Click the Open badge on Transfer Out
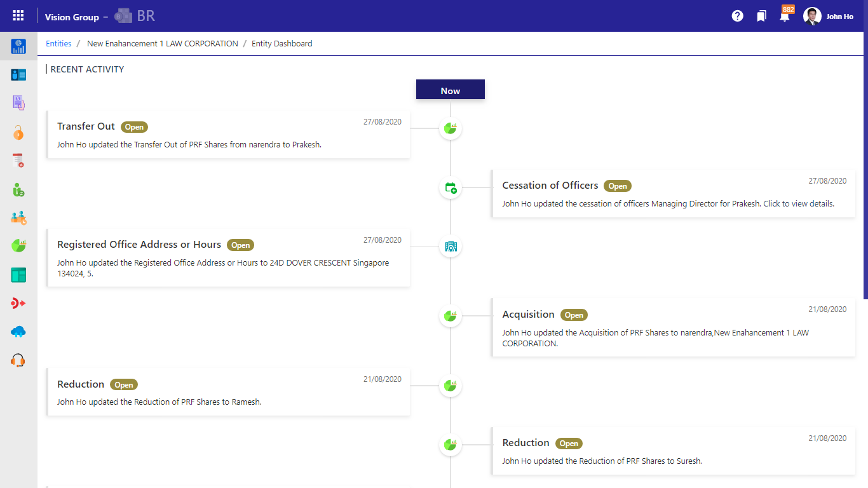This screenshot has height=488, width=868. point(134,127)
